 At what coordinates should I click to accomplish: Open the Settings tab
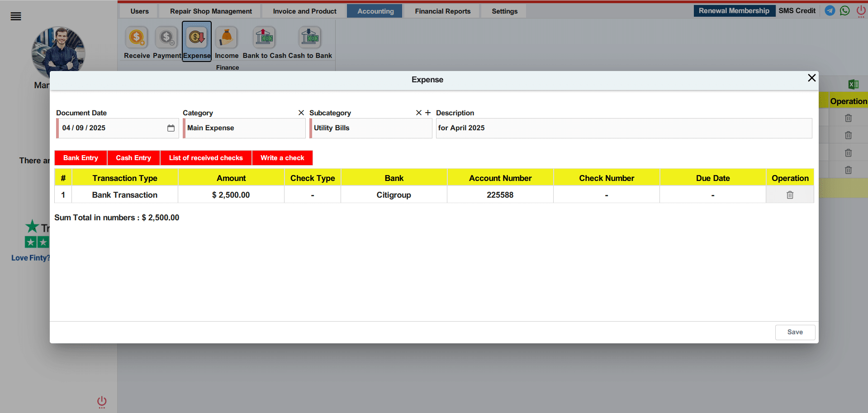tap(504, 11)
